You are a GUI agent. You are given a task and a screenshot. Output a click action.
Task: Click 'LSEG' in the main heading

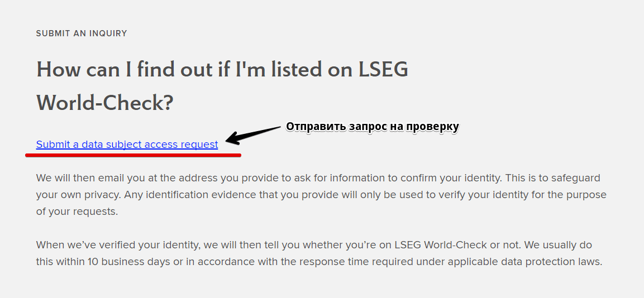tap(383, 69)
